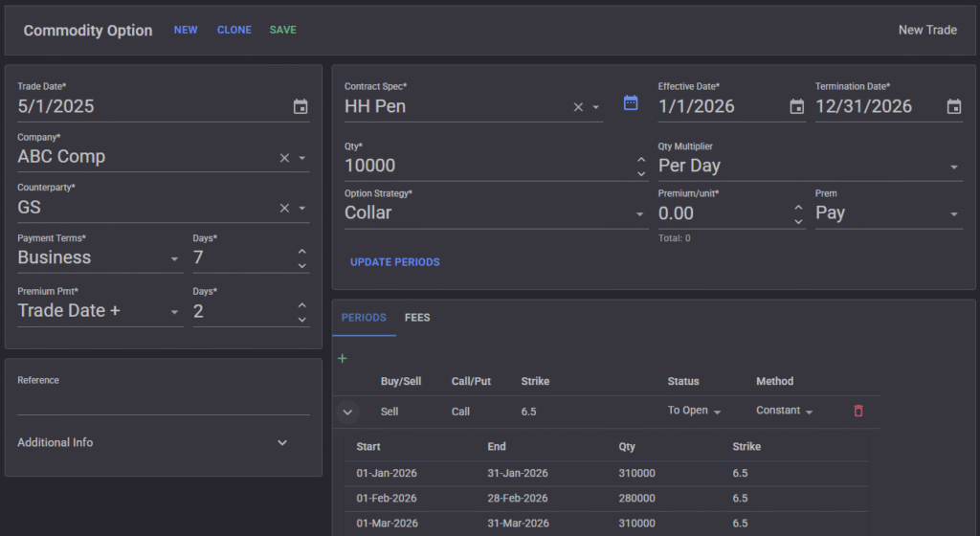Open the Company dropdown arrow
Viewport: 980px width, 536px height.
[301, 158]
